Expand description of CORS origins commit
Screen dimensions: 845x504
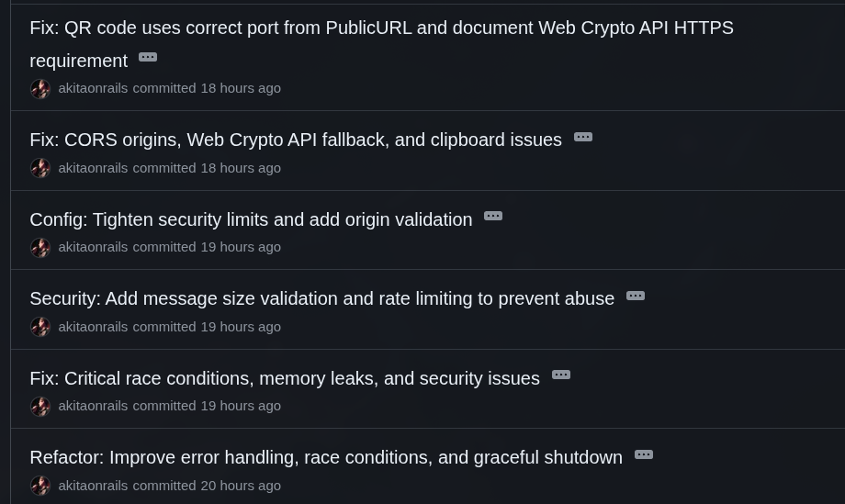click(583, 138)
